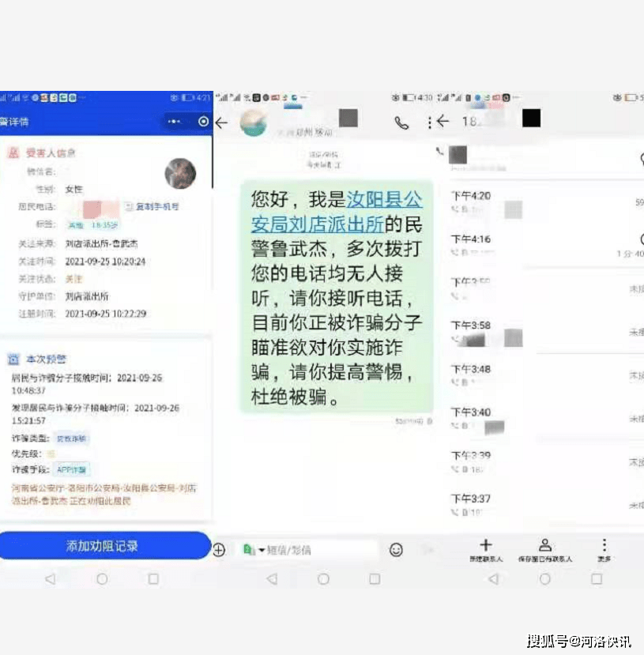Tap 新建联系人 plus icon to add contact

(x=486, y=545)
